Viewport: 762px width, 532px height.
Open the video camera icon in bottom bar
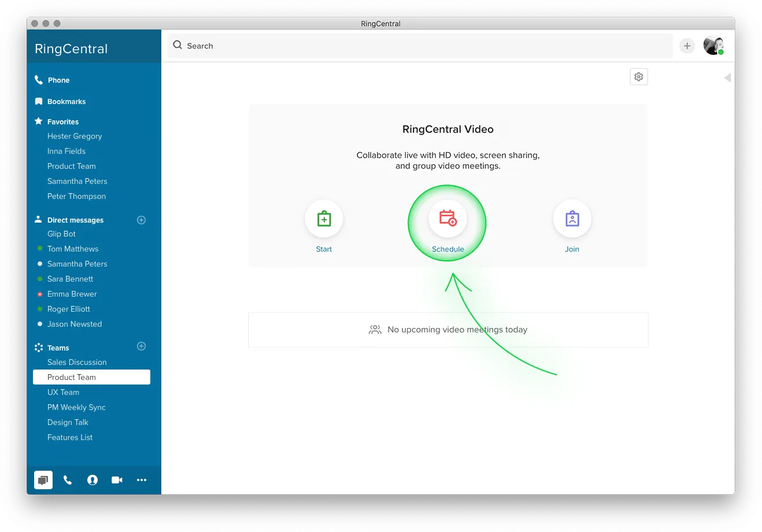tap(117, 480)
